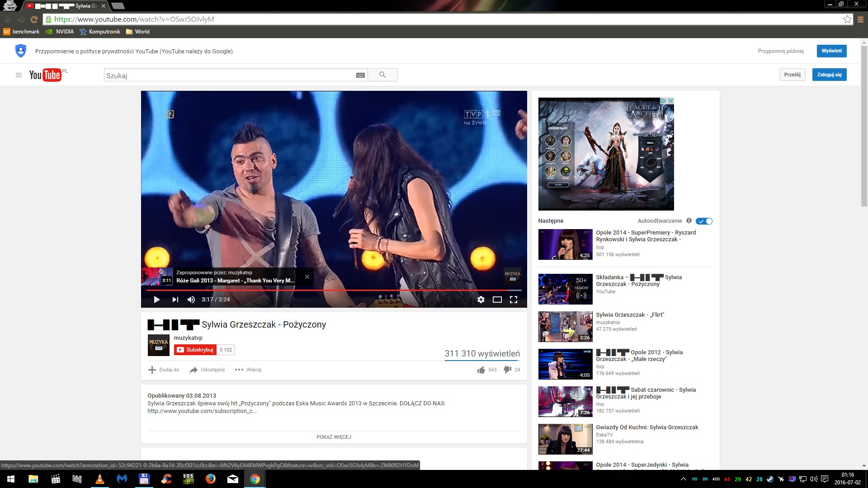Select the Sylwia Grzeszczak YouTube tab
Screen dimensions: 868x488
[66, 6]
